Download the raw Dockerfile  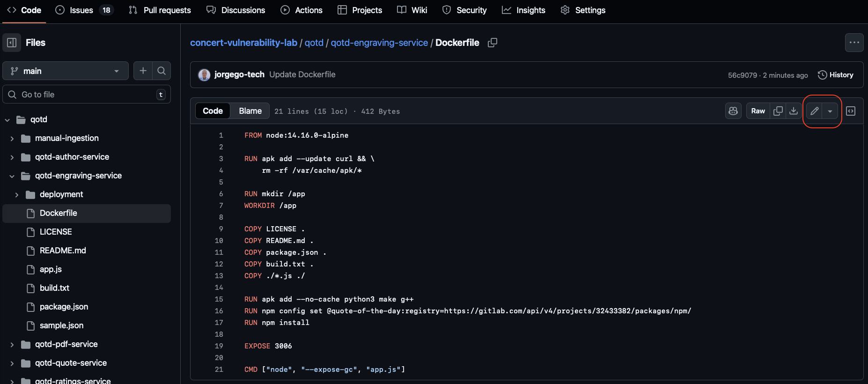click(x=794, y=111)
